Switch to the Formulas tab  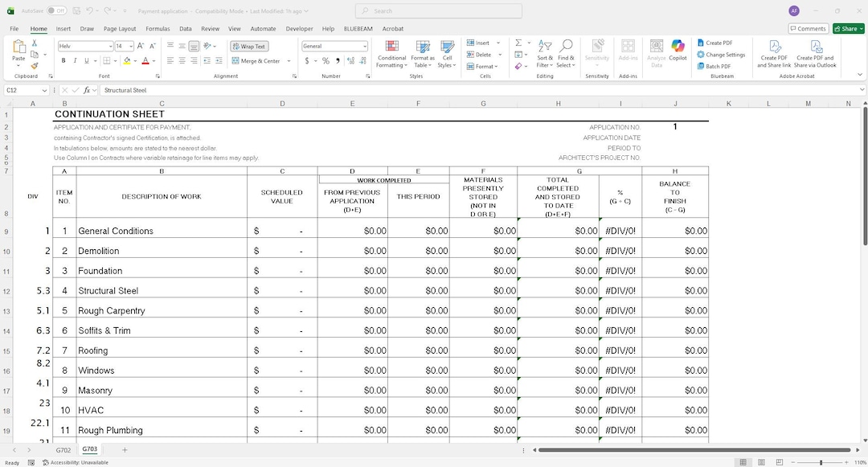158,29
